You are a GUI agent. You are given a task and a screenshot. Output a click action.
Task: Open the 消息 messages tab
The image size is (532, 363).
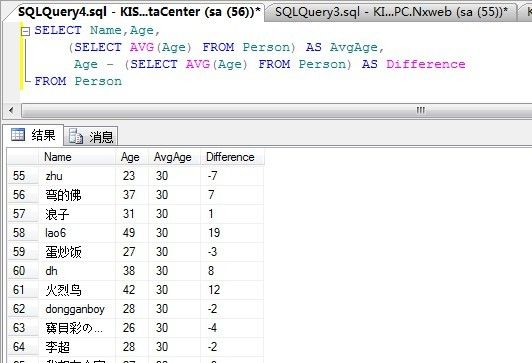91,136
